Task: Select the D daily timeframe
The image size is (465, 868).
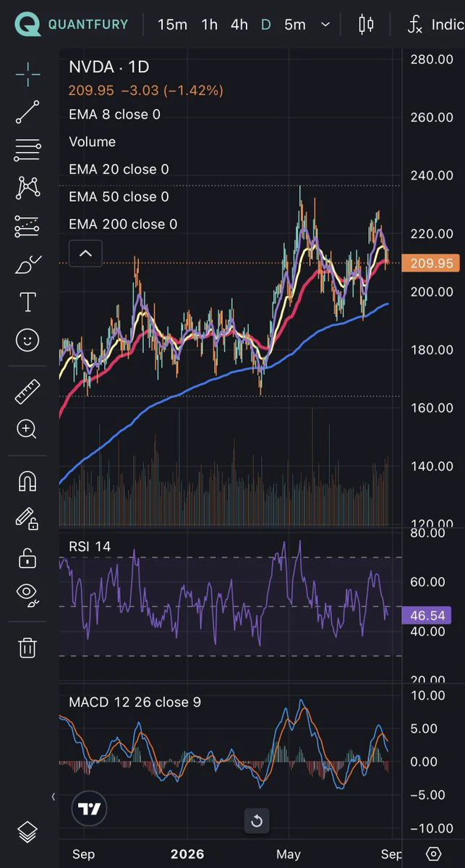Action: [265, 25]
